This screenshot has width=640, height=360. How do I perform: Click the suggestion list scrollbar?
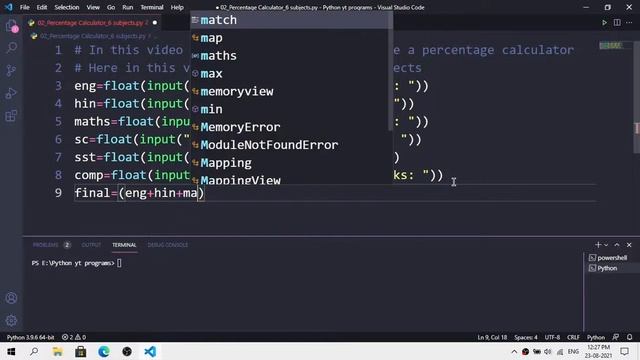(390, 71)
